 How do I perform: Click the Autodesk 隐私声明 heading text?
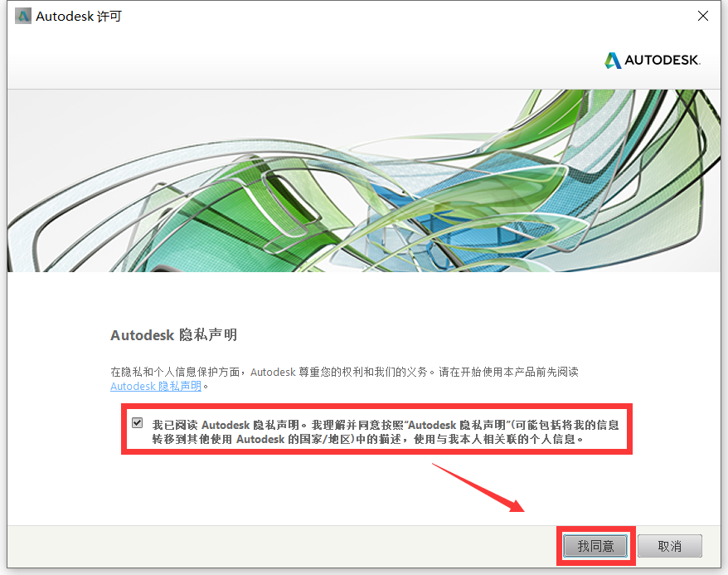tap(173, 335)
